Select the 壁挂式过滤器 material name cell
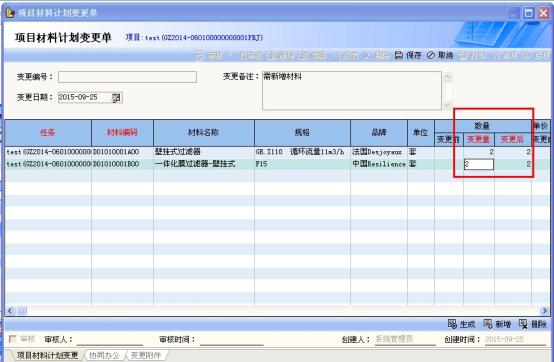This screenshot has height=362, width=554. point(204,152)
